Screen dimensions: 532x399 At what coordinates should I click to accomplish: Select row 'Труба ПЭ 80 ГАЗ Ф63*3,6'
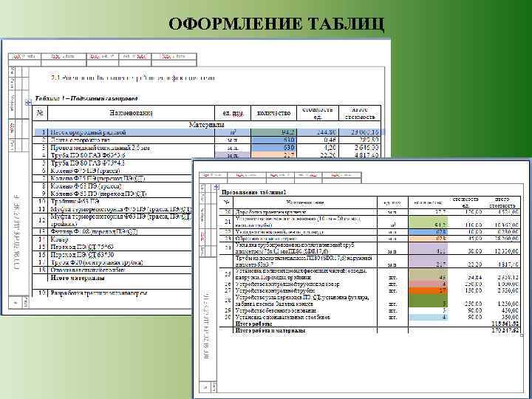click(x=207, y=155)
